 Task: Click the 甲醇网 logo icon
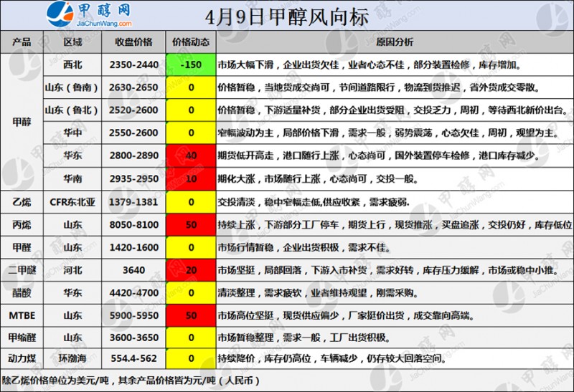click(60, 14)
